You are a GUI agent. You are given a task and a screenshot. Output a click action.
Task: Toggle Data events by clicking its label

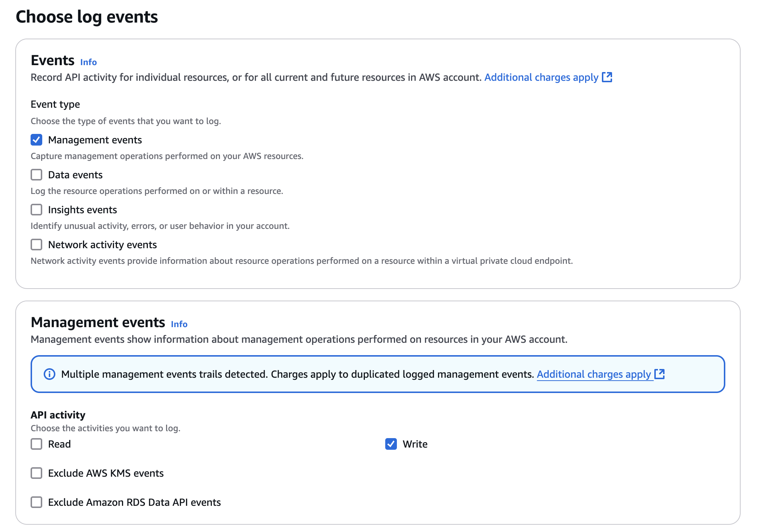[75, 175]
